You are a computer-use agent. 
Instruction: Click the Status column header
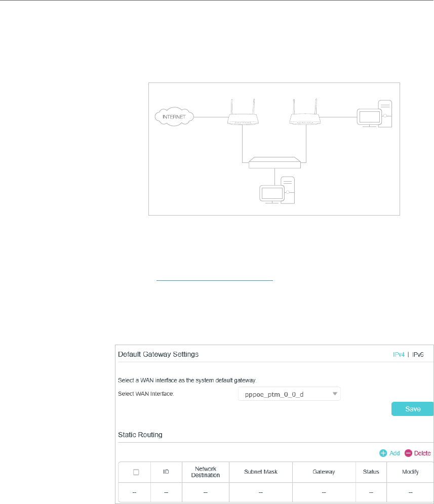point(371,472)
